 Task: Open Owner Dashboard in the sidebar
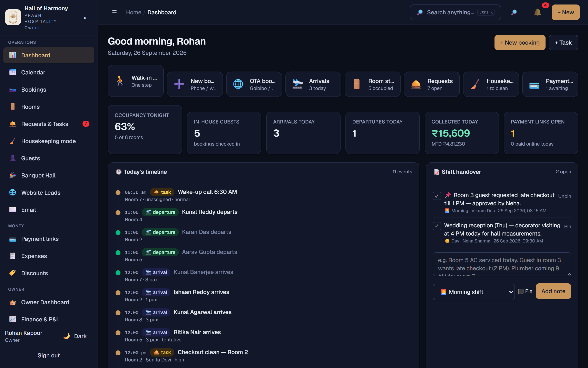[x=49, y=302]
